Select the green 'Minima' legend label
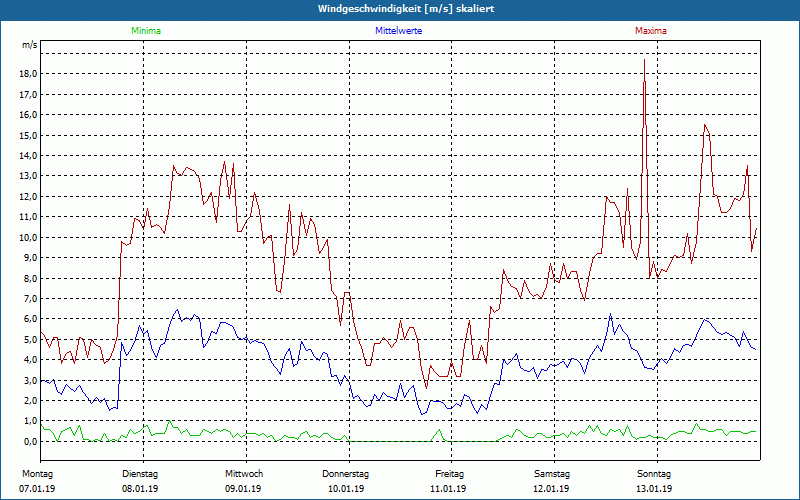The height and width of the screenshot is (500, 800). point(146,31)
